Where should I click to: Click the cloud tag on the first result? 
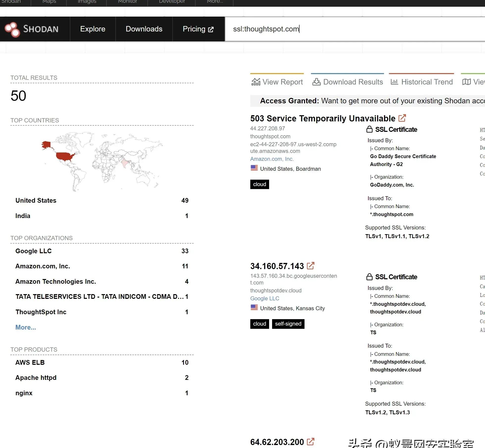259,184
